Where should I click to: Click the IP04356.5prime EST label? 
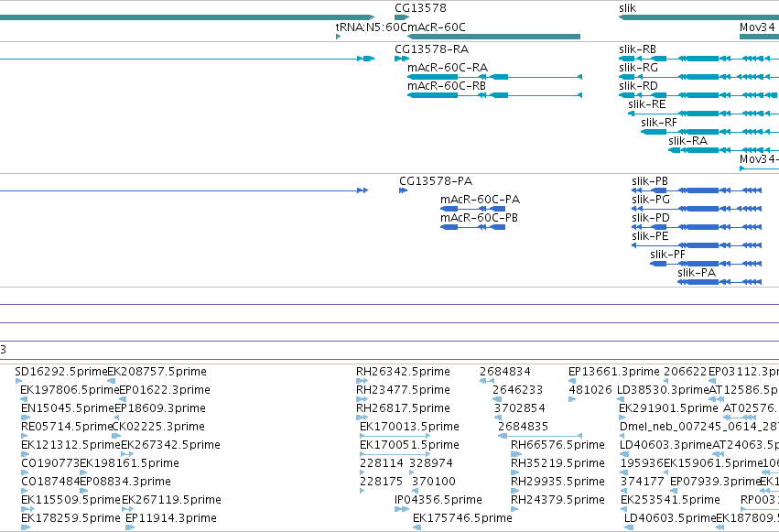[x=438, y=500]
